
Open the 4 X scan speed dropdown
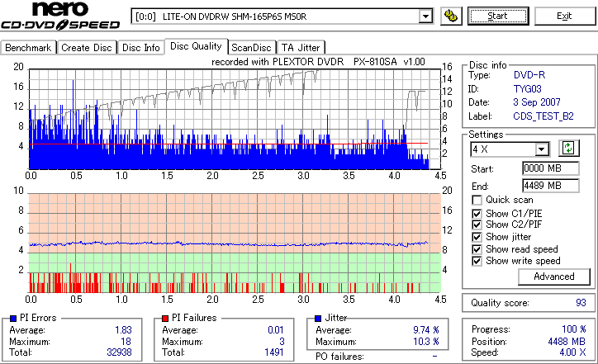pos(510,149)
